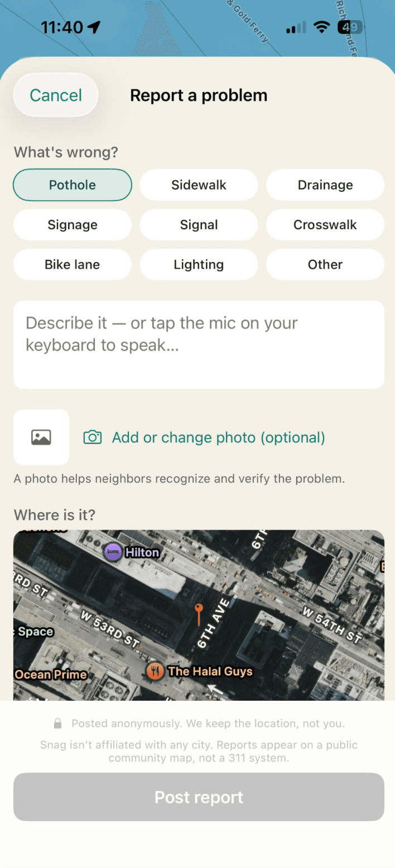Tap the battery indicator in status bar
395x868 pixels.
tap(351, 27)
